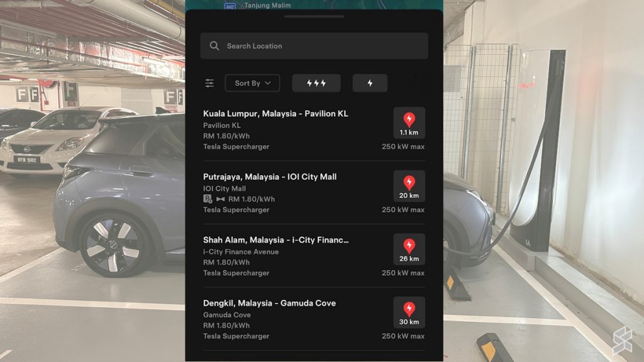Click the search magnifier icon
The width and height of the screenshot is (644, 362).
click(214, 45)
